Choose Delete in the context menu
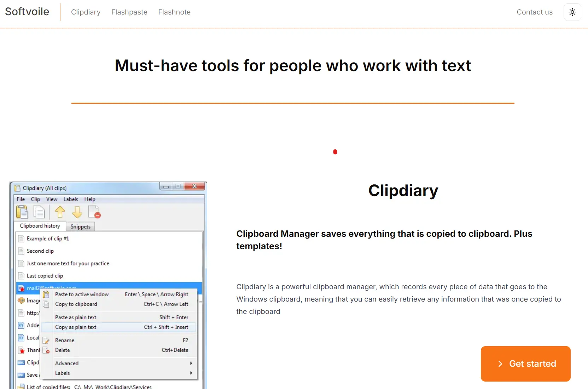 tap(119, 350)
